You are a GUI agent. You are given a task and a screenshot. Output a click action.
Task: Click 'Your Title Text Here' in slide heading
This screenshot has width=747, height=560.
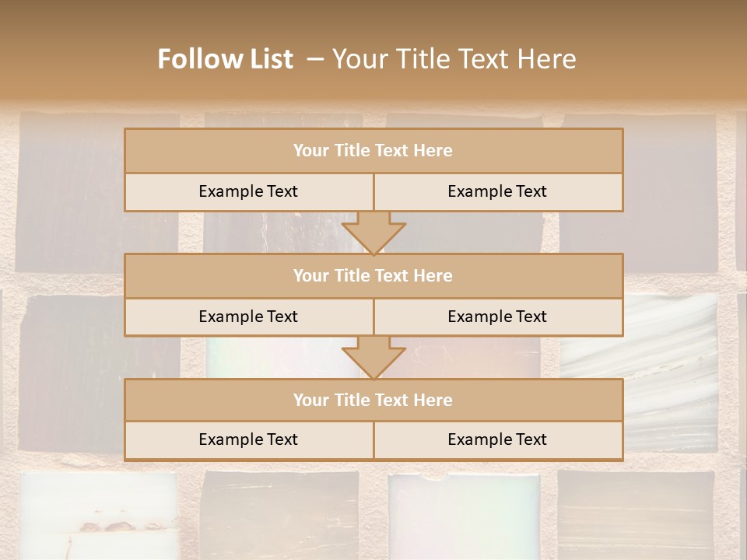454,59
